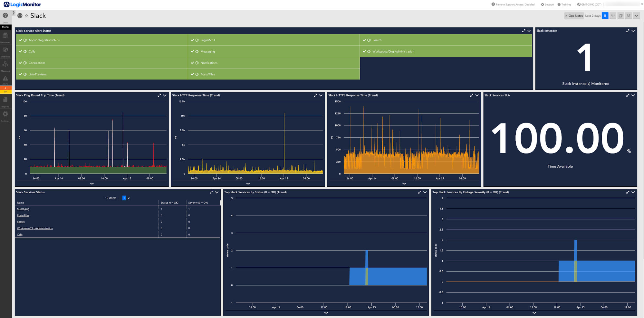The image size is (644, 318).
Task: Click the GMT-05:00 (CDT) timezone indicator
Action: coord(589,5)
